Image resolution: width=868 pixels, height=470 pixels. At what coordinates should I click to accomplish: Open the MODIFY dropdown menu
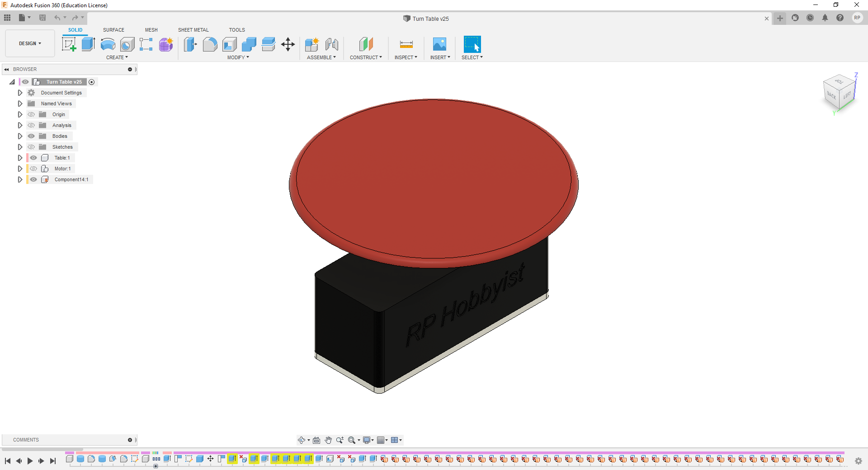(238, 57)
